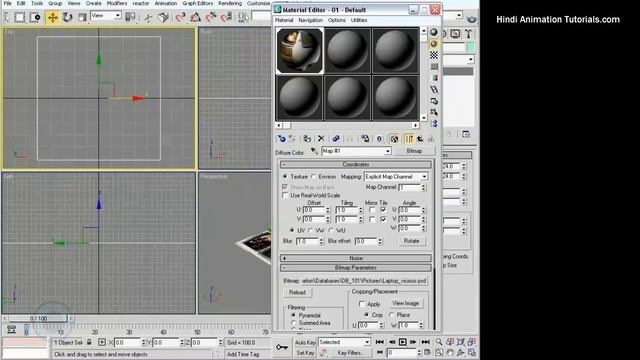
Task: Click the Zoom magnifier viewport control
Action: [x=439, y=342]
